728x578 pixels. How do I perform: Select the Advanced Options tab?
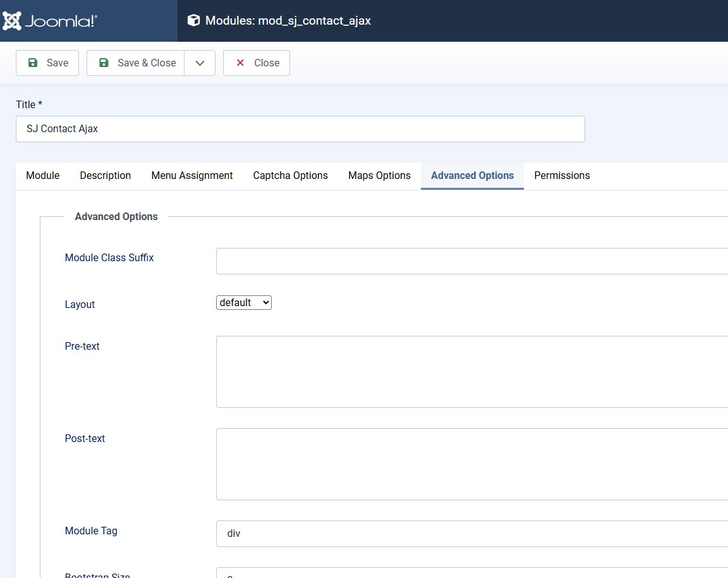472,176
